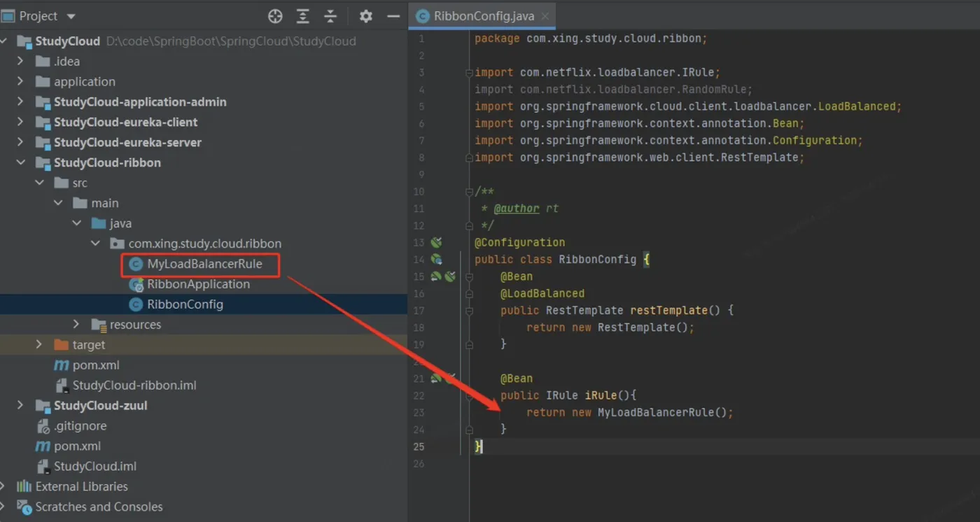Image resolution: width=980 pixels, height=522 pixels.
Task: Click the .idea folder icon
Action: (x=43, y=62)
